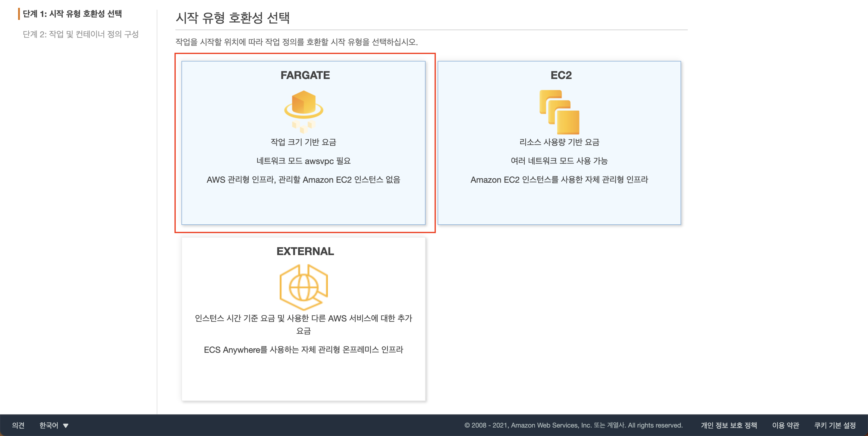The width and height of the screenshot is (868, 436).
Task: Open the 이용 약관 terms link
Action: pos(785,425)
